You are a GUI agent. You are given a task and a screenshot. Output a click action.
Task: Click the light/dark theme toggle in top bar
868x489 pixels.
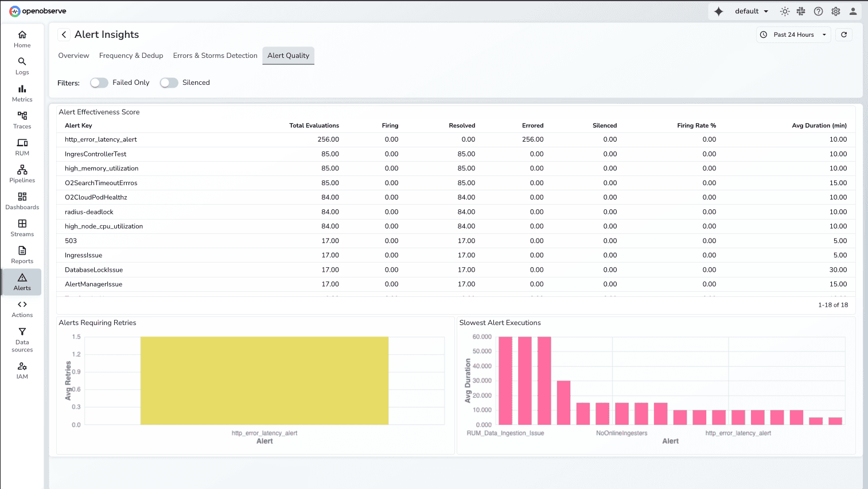pos(784,11)
